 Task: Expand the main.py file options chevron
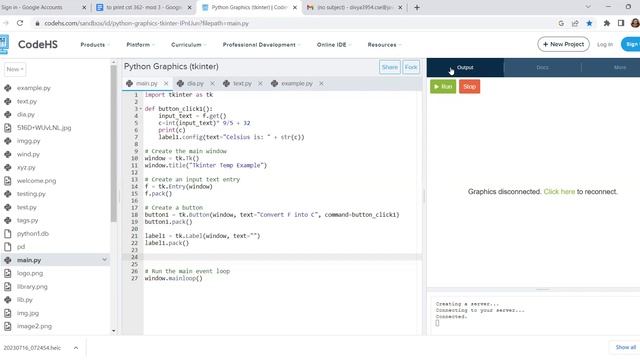pos(104,260)
